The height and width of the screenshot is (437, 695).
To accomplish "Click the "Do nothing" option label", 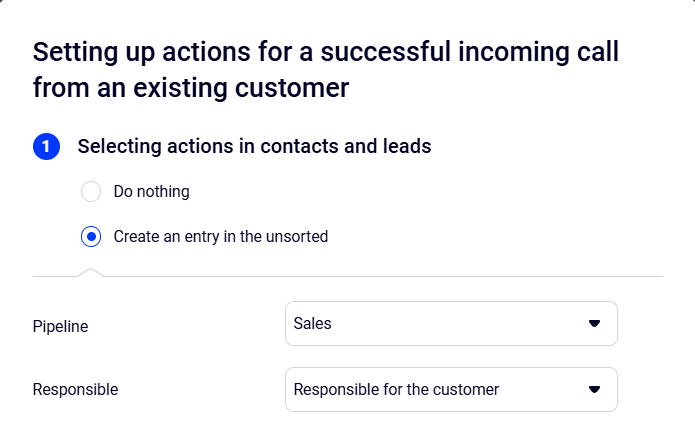I will click(x=151, y=191).
